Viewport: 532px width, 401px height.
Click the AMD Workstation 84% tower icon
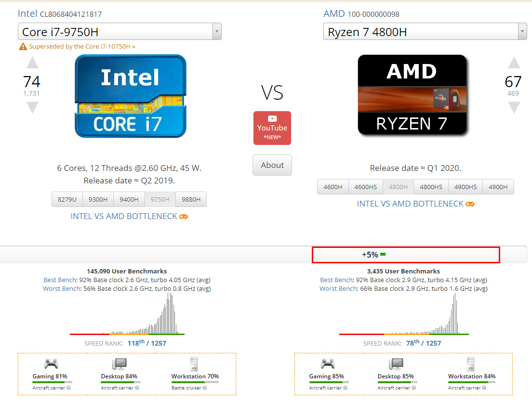coord(471,364)
